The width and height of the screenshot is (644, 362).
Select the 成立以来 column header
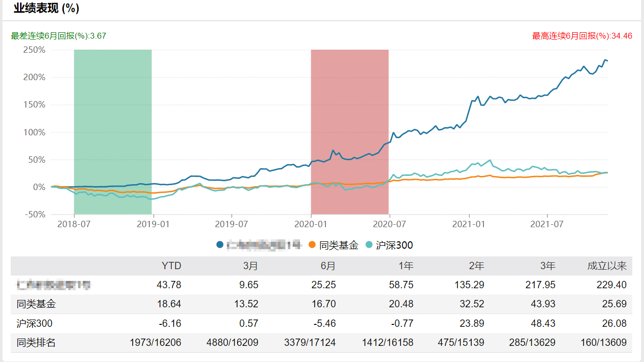click(606, 266)
